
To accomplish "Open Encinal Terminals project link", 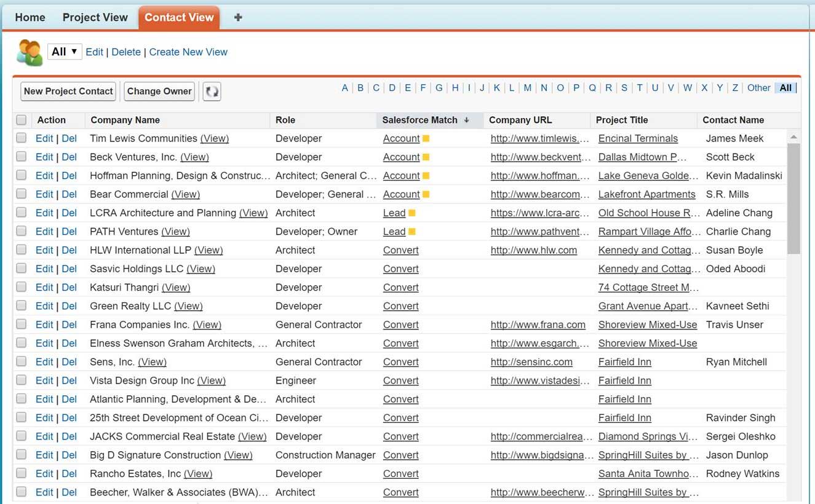I will (x=638, y=138).
